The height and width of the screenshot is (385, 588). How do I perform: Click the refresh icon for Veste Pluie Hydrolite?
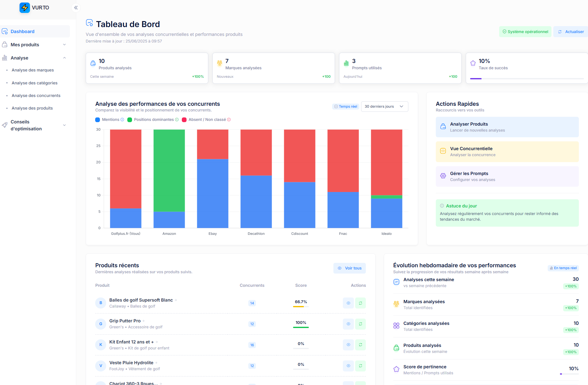tap(360, 366)
